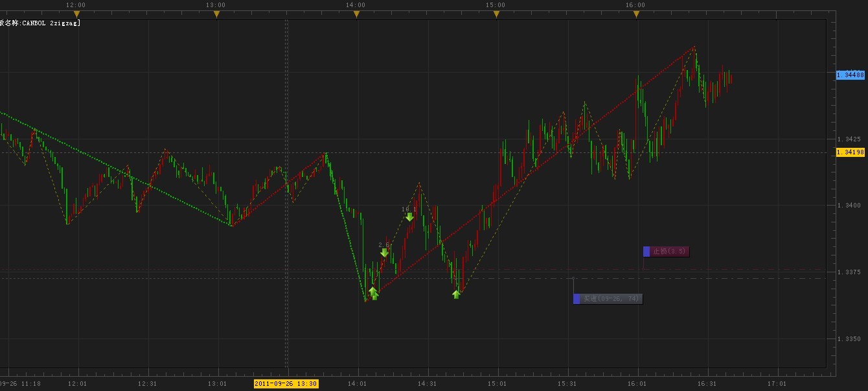The height and width of the screenshot is (391, 868).
Task: Click the blue 1.34488 current price tag
Action: pyautogui.click(x=851, y=75)
